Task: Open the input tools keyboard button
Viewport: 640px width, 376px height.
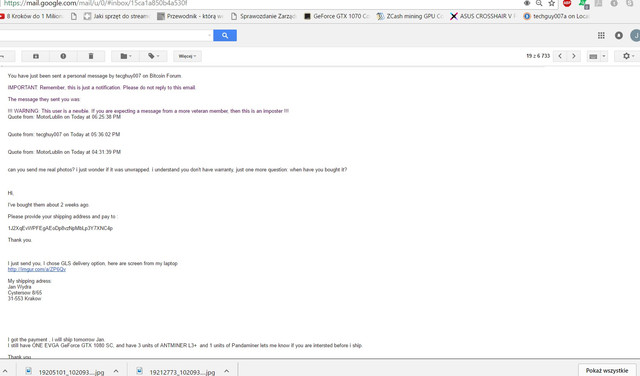Action: (x=593, y=56)
